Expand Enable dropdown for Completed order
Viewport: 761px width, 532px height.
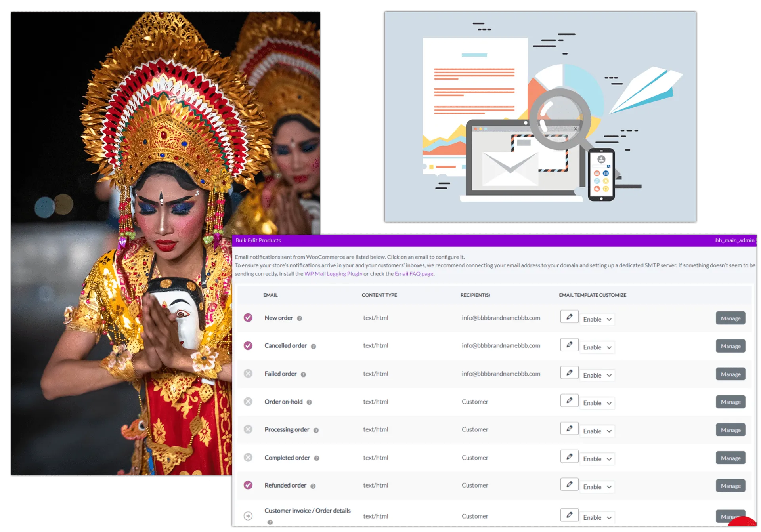click(x=597, y=459)
